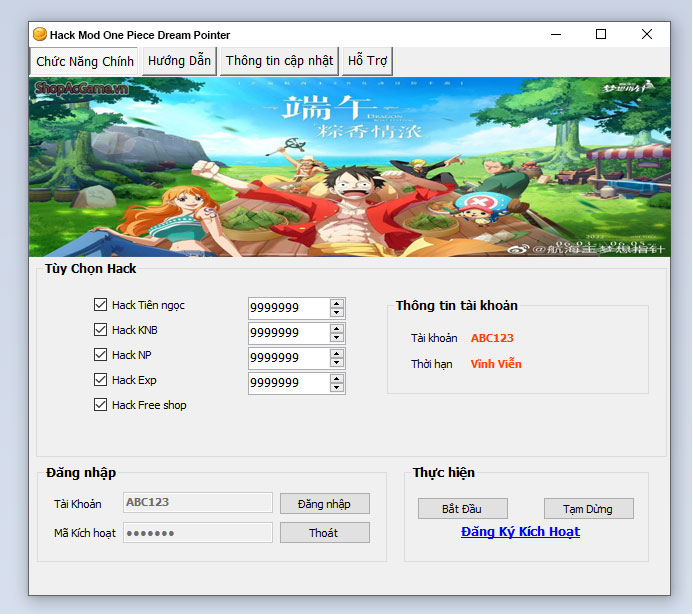Screen dimensions: 693x616
Task: Decrease the Hack NP value with down arrow
Action: pyautogui.click(x=337, y=363)
